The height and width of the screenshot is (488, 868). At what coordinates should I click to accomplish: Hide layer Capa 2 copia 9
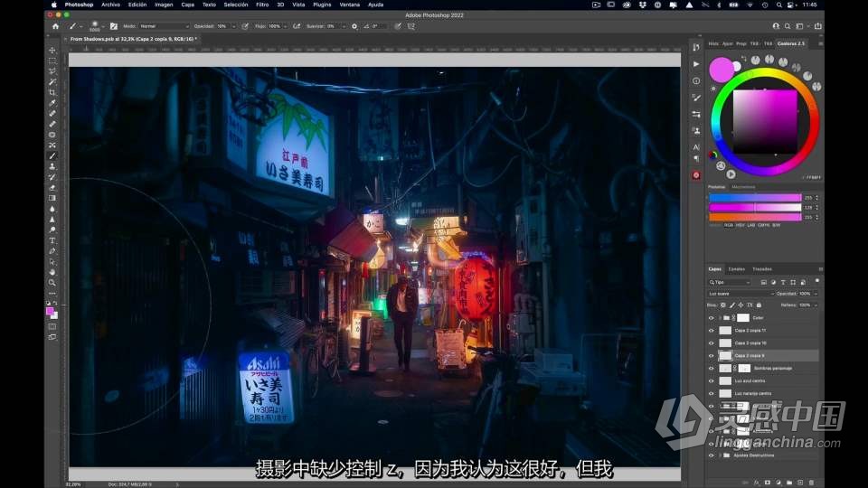pyautogui.click(x=712, y=356)
